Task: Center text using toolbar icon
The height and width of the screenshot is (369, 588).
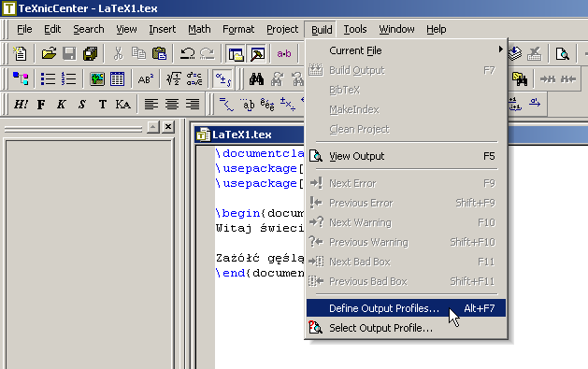Action: point(172,104)
